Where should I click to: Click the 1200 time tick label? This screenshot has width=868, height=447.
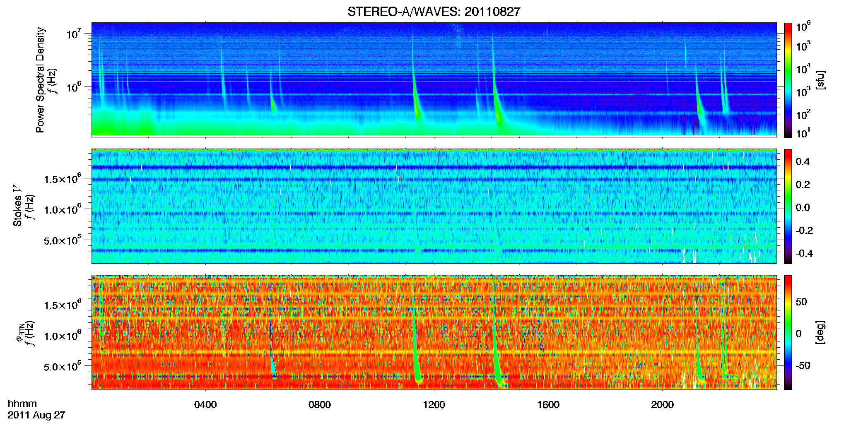(434, 405)
